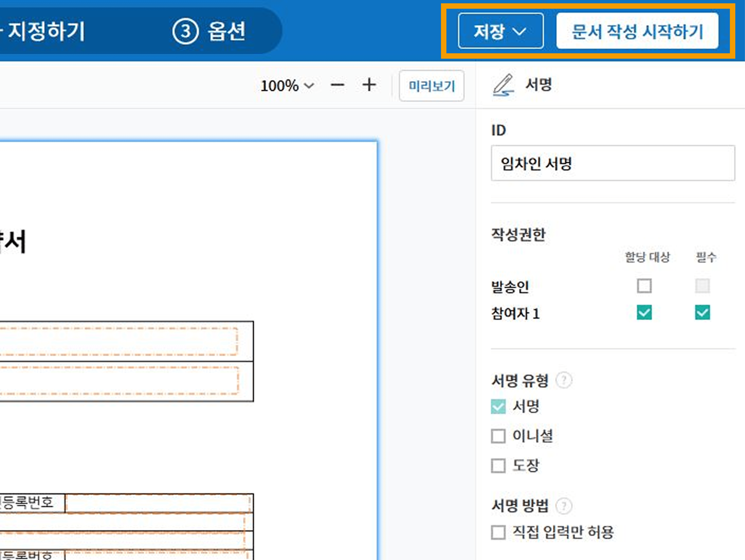Check 할당 대상 for 발송인
The height and width of the screenshot is (560, 745).
(x=644, y=286)
